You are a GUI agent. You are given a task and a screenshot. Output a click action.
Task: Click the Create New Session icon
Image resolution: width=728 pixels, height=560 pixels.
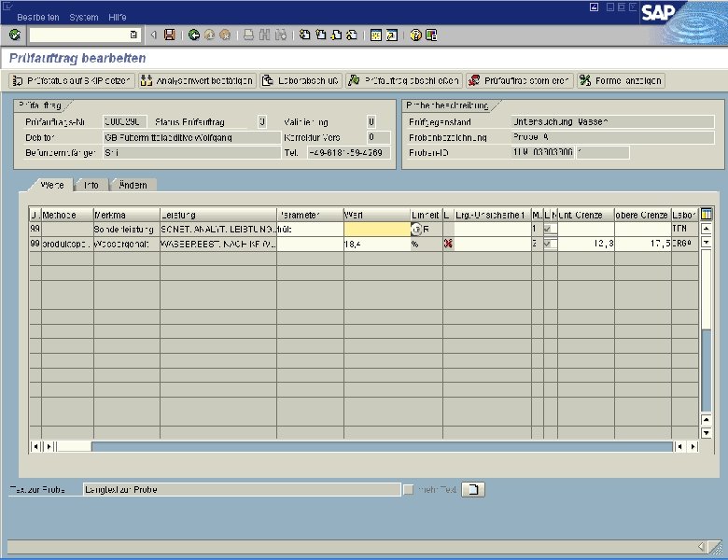(x=376, y=35)
